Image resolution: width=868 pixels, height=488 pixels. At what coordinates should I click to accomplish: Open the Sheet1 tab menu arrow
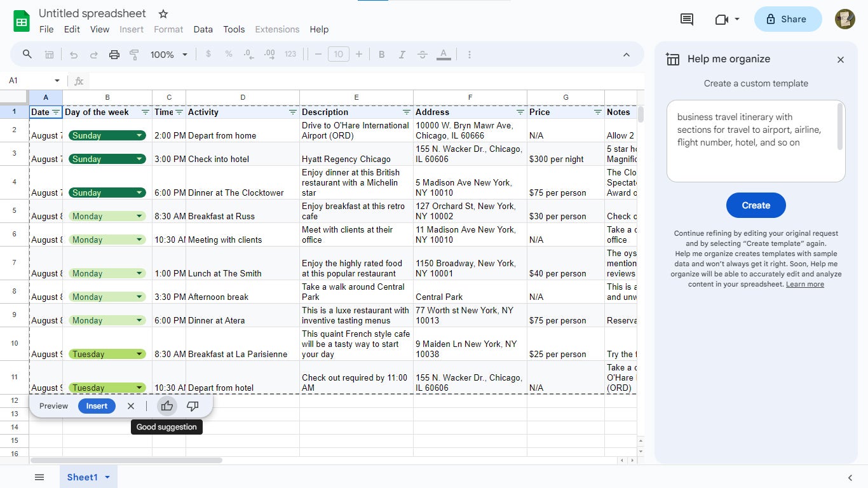click(x=107, y=477)
